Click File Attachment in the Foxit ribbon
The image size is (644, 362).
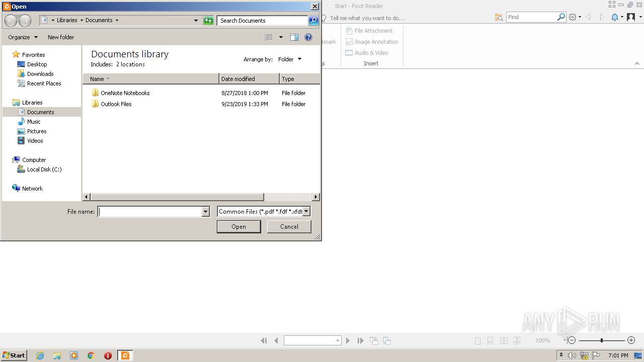369,31
